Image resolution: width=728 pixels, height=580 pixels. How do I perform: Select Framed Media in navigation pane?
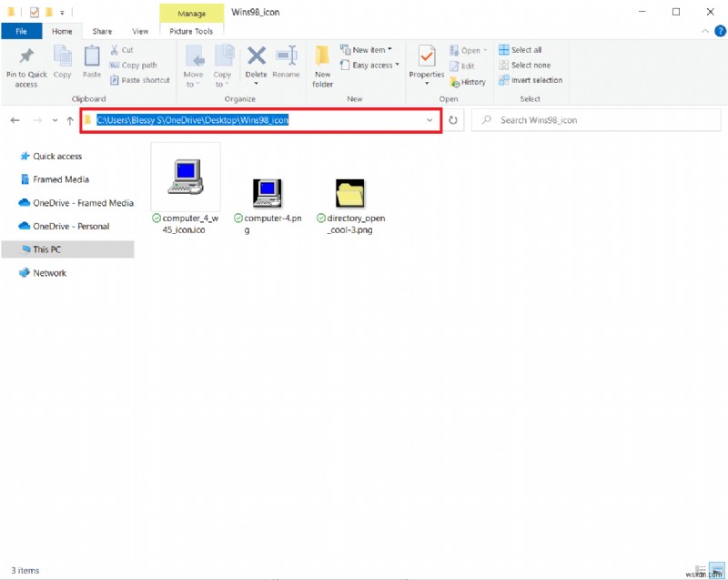tap(61, 179)
